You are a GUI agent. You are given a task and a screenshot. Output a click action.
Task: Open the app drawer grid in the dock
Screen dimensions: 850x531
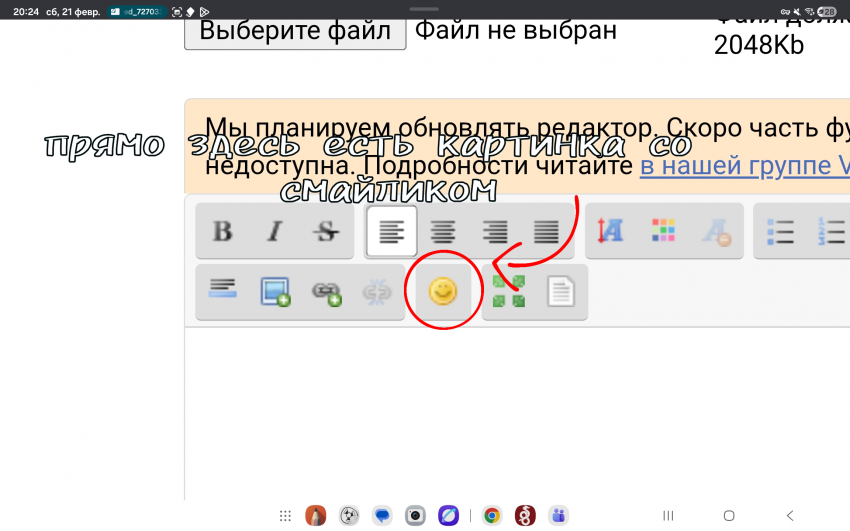285,515
